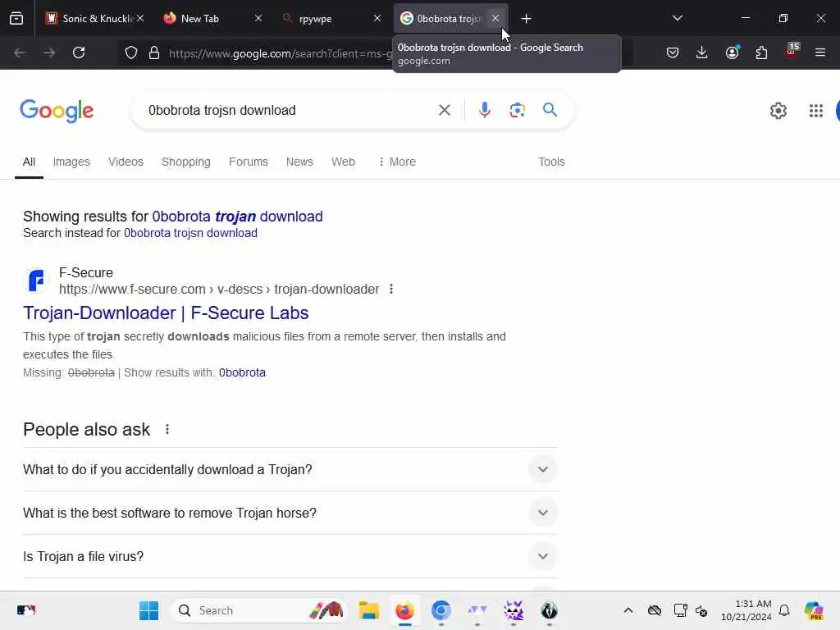The height and width of the screenshot is (630, 840).
Task: Click the Google search text box
Action: 290,111
